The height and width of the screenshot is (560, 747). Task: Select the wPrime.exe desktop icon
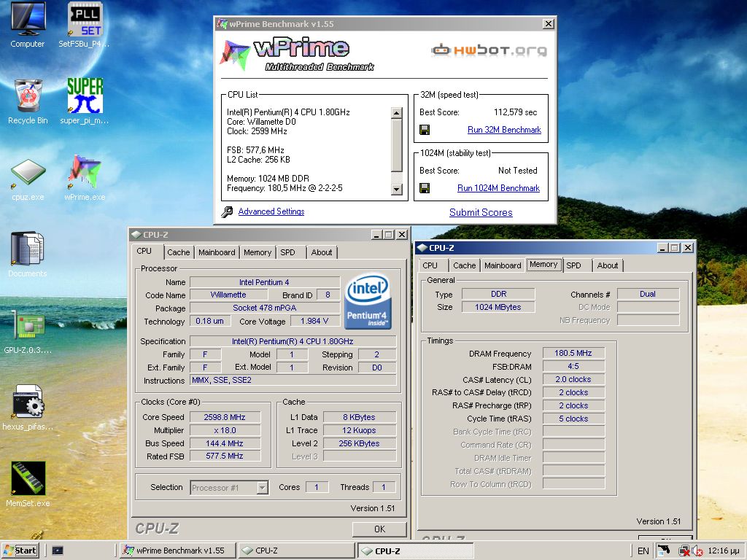click(85, 178)
